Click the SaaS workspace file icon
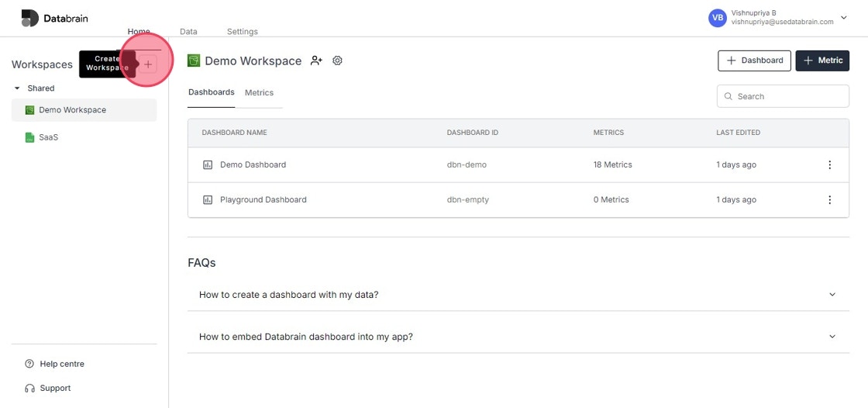Screen dimensions: 868x408 30,137
